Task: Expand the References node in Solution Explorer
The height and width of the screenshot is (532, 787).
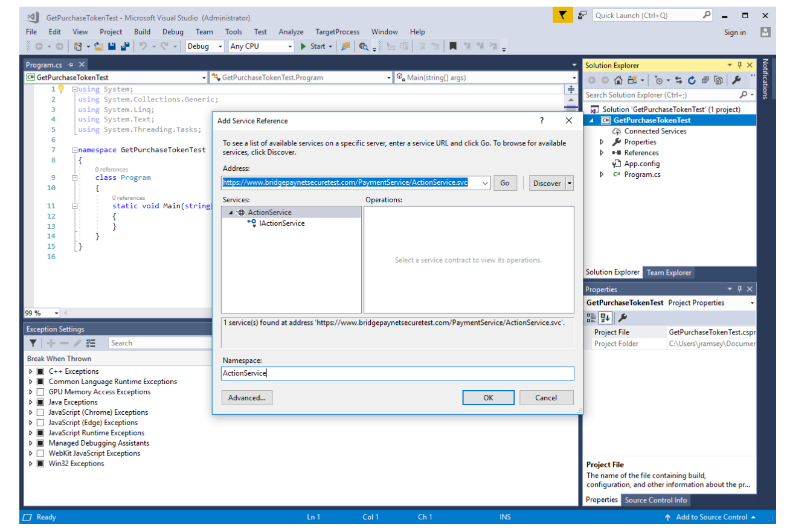Action: pos(602,153)
